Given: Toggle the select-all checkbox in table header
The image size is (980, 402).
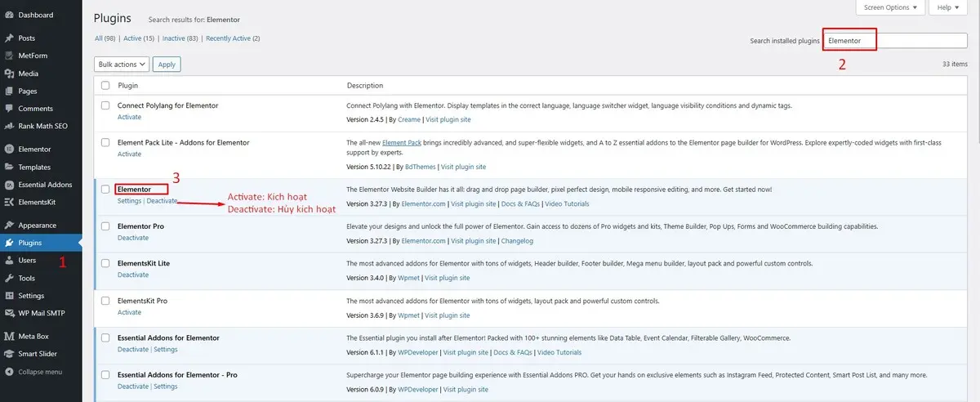Looking at the screenshot, I should click(105, 85).
